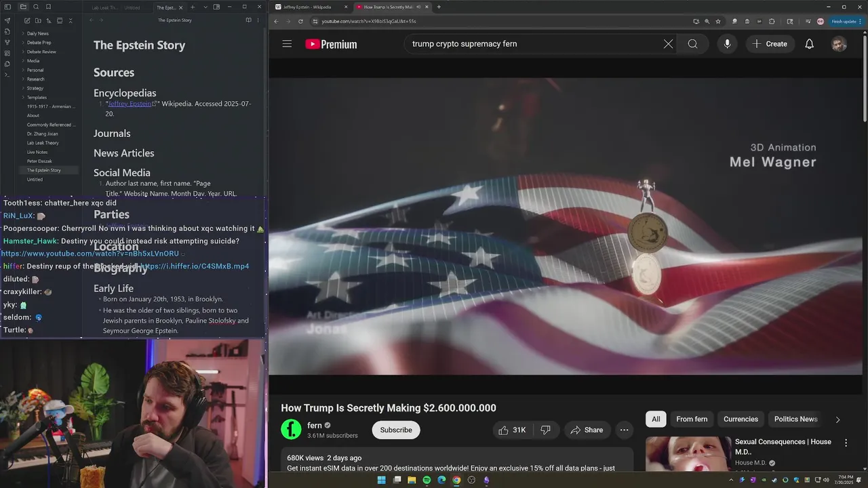The height and width of the screenshot is (488, 868).
Task: Open the Obsidian tab list dropdown arrow
Action: (205, 7)
